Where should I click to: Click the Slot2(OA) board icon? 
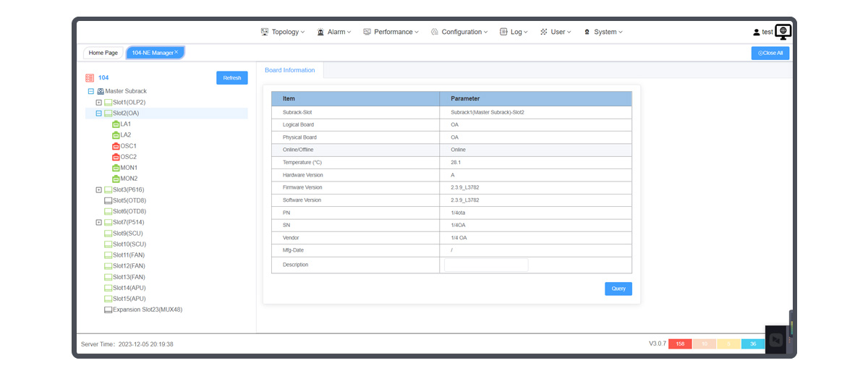click(109, 114)
